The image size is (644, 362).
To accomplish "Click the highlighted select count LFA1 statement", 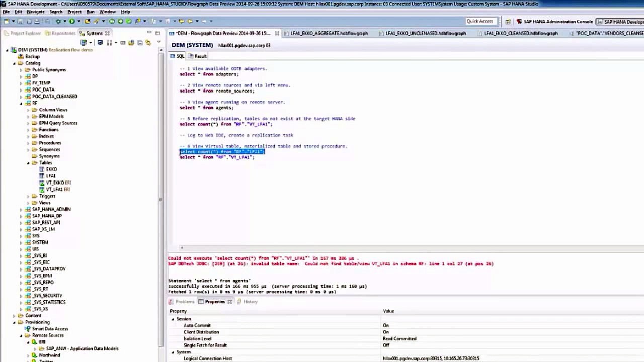I will click(x=222, y=152).
